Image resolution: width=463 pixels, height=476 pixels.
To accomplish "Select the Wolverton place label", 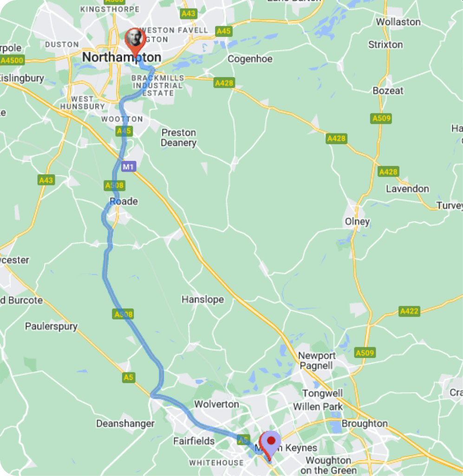I will [x=216, y=404].
